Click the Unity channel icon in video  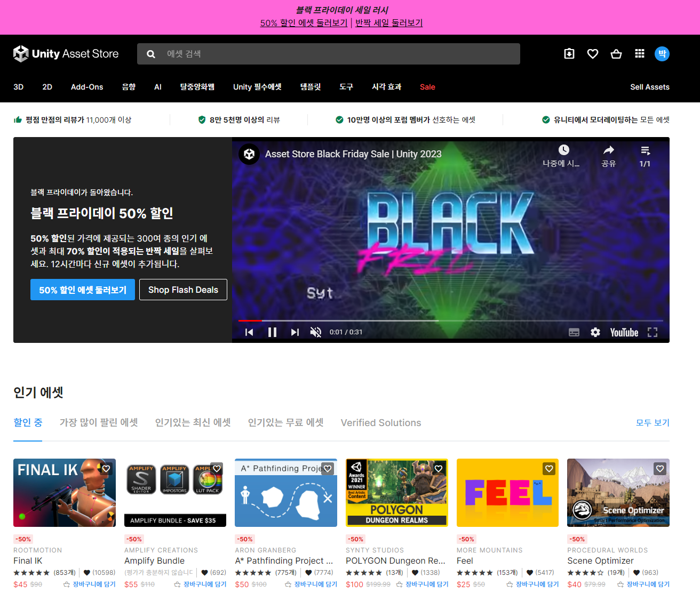(x=249, y=154)
